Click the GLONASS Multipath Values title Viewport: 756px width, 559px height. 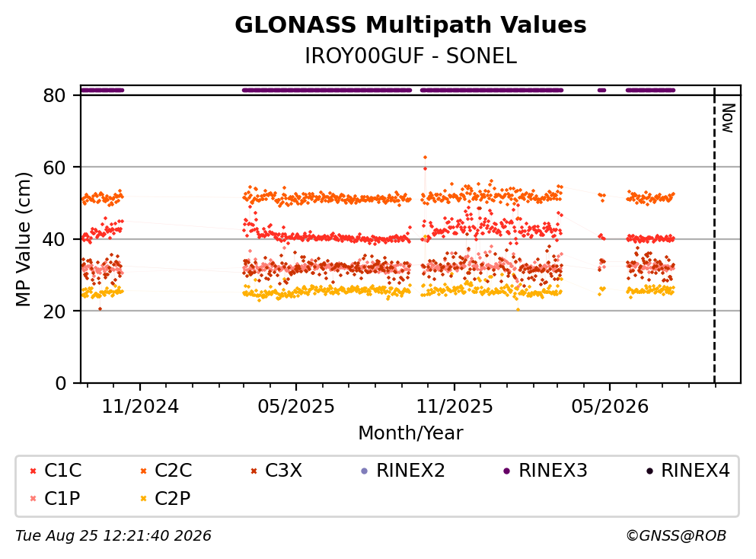pyautogui.click(x=410, y=24)
